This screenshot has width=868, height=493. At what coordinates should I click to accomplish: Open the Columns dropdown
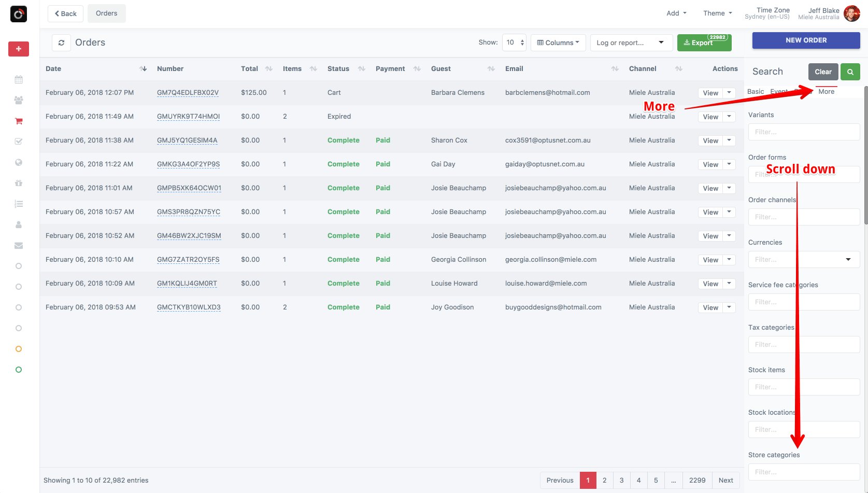[x=558, y=43]
